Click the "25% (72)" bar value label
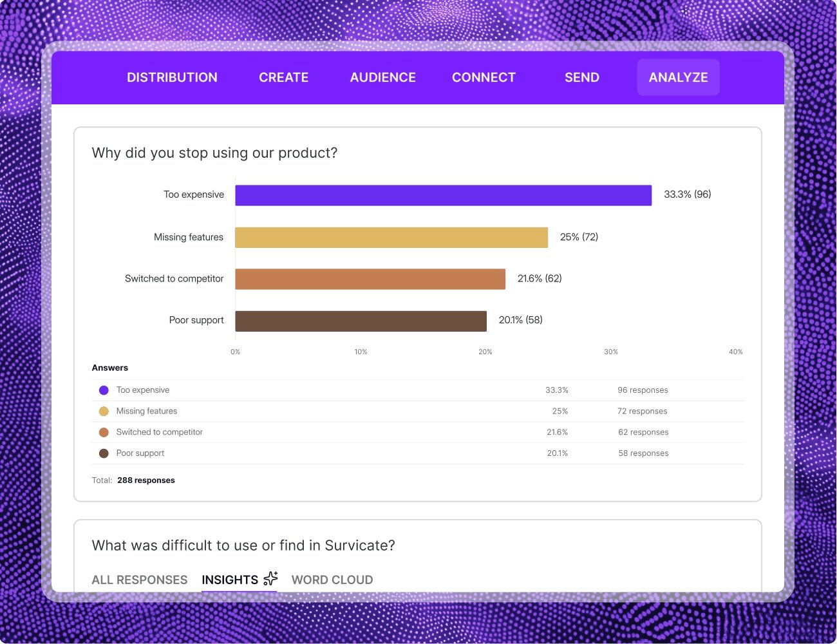The image size is (837, 644). tap(579, 237)
